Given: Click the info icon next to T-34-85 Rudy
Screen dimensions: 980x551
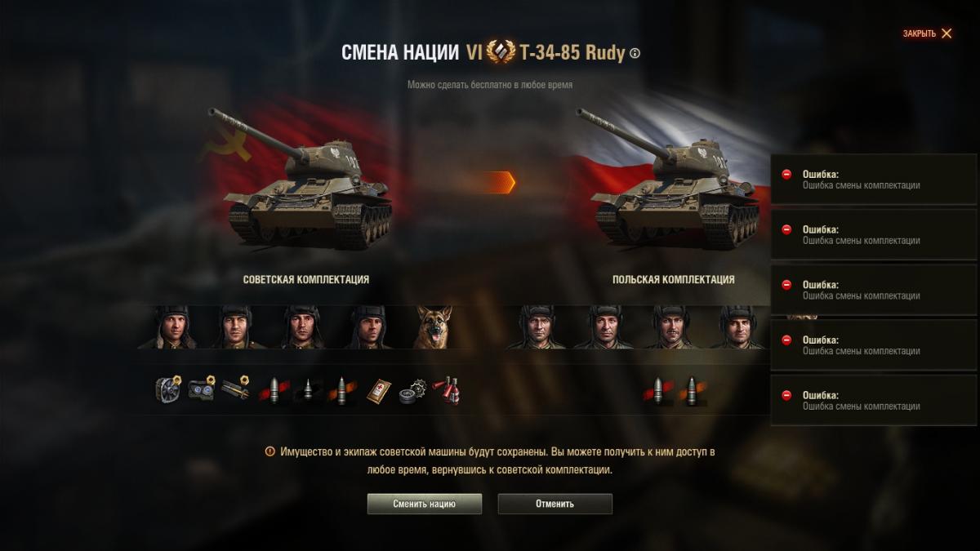Looking at the screenshot, I should point(635,54).
